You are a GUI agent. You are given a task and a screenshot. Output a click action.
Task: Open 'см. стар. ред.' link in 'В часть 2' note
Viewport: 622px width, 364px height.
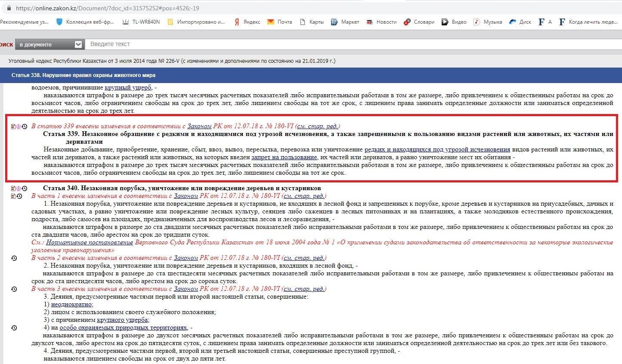click(304, 258)
